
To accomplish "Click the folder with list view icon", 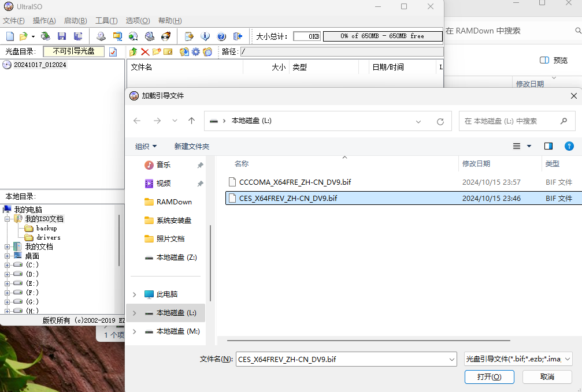I will (x=207, y=52).
